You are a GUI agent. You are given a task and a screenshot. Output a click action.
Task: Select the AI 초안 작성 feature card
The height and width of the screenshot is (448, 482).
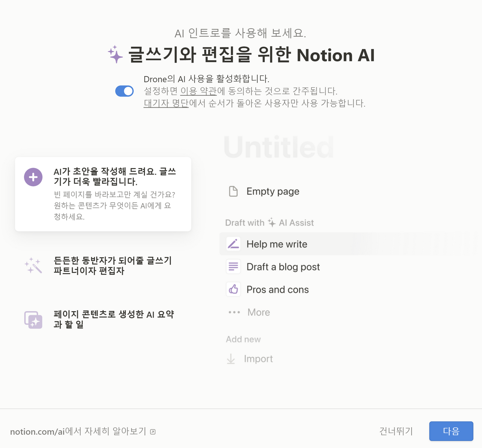coord(103,194)
